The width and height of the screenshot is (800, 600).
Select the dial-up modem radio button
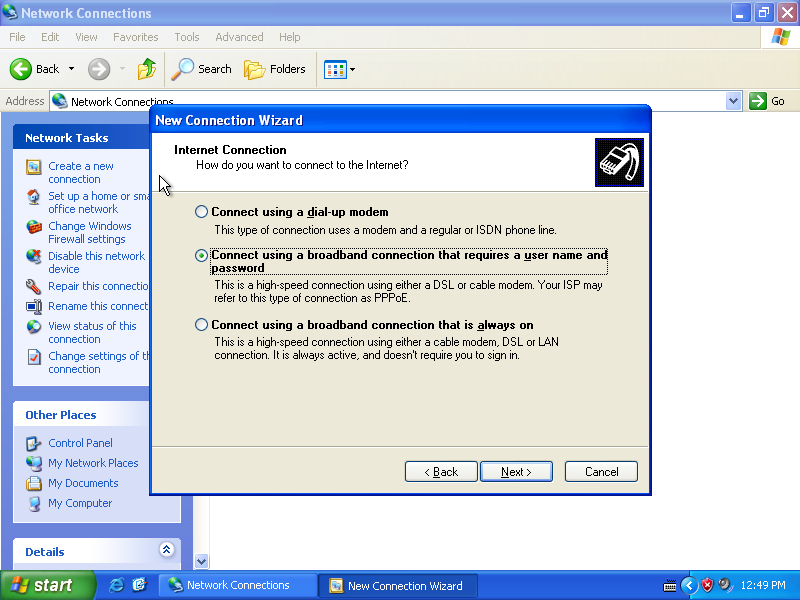point(202,212)
